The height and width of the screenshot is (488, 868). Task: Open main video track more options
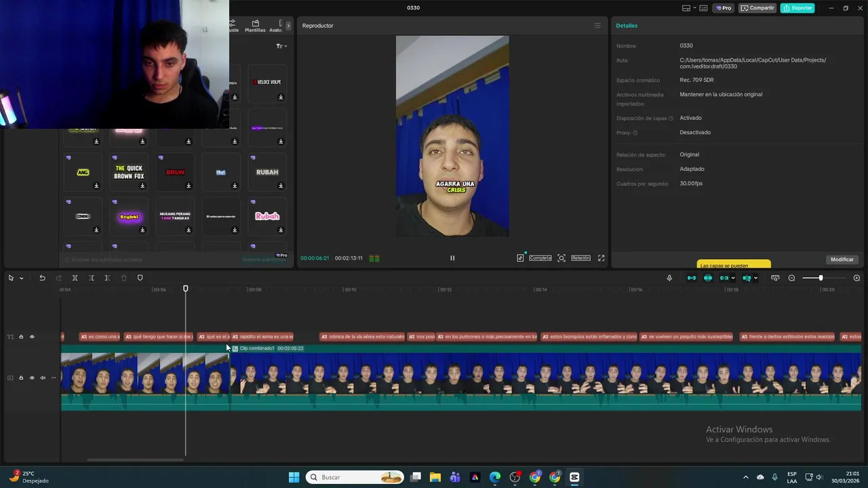54,378
